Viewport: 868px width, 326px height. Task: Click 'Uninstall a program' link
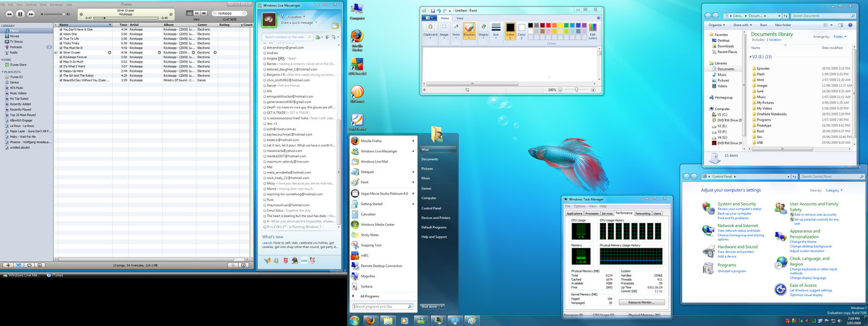click(732, 271)
